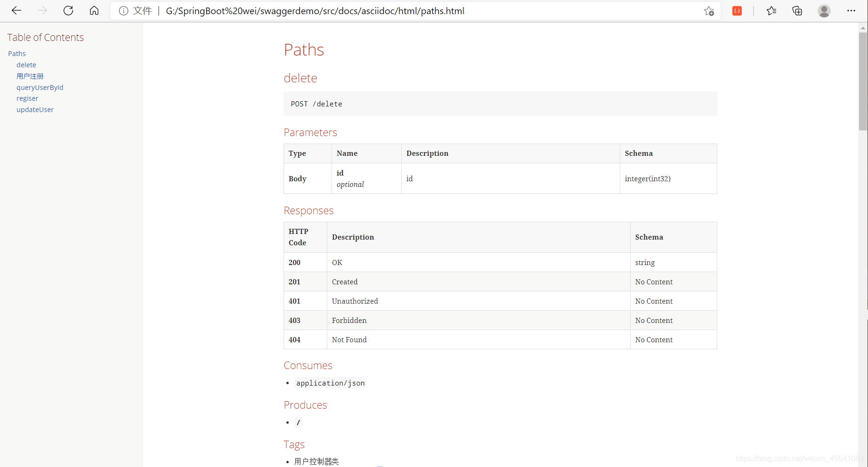The image size is (868, 467).
Task: Click the Created description cell
Action: [x=479, y=282]
